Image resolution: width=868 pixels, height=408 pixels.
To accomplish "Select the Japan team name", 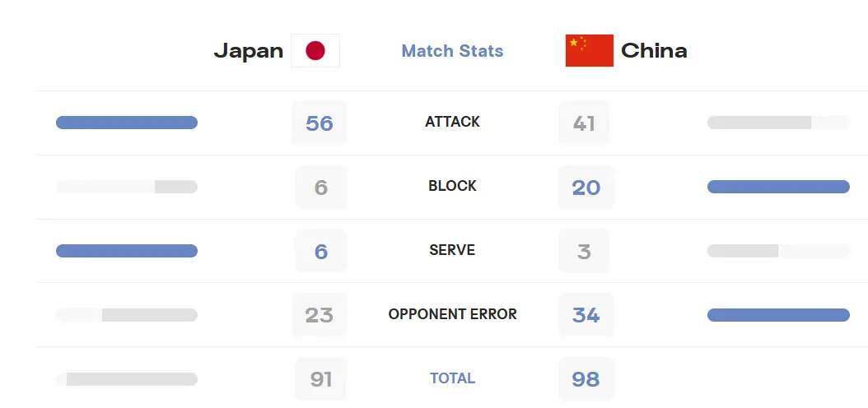I will pos(249,51).
